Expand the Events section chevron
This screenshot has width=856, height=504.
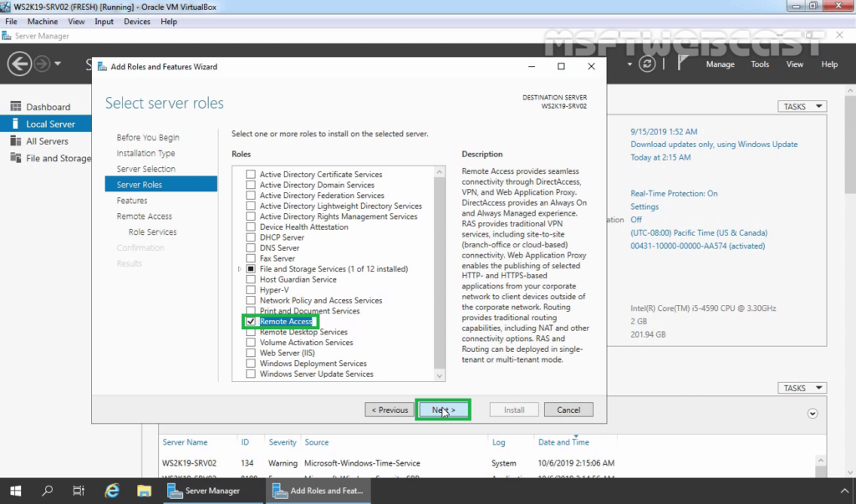click(813, 414)
